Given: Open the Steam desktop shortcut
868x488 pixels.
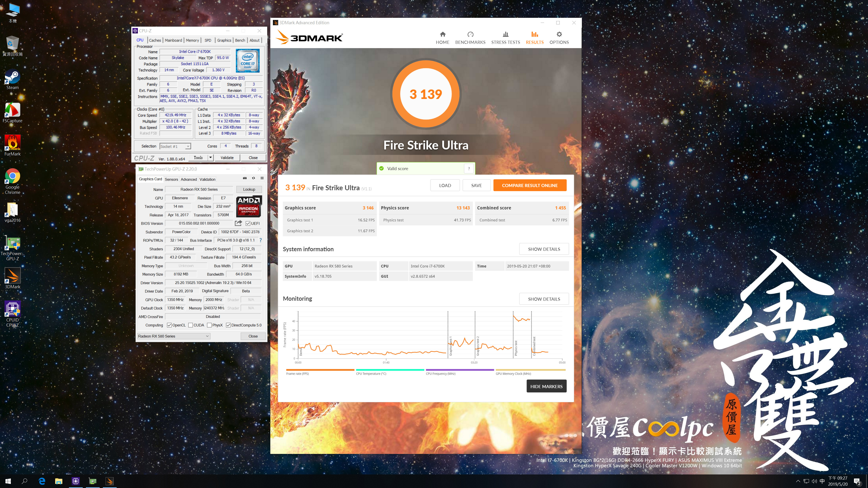Looking at the screenshot, I should coord(12,80).
